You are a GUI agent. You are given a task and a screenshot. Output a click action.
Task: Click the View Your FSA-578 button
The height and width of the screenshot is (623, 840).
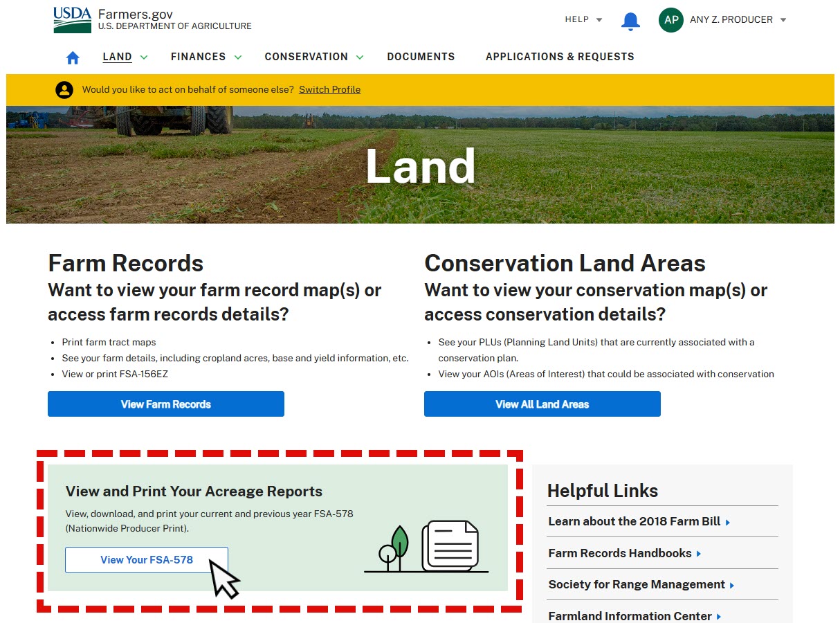(146, 559)
